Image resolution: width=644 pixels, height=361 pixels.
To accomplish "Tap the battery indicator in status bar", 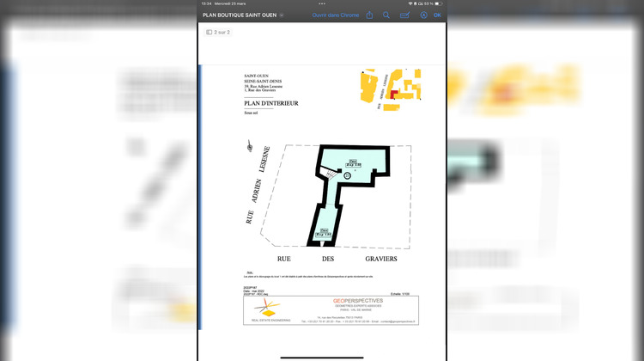I will pos(438,3).
